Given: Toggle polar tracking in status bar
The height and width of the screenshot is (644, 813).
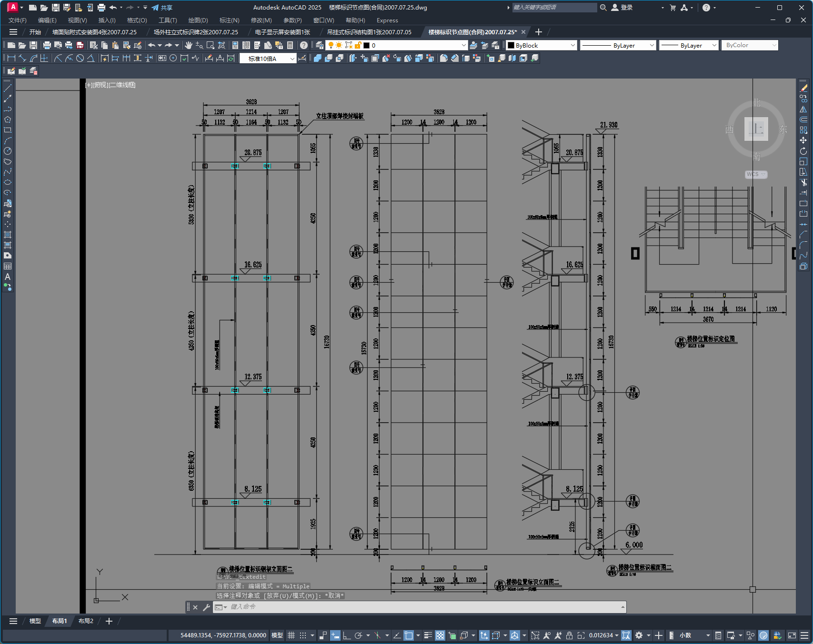Looking at the screenshot, I should tap(359, 635).
